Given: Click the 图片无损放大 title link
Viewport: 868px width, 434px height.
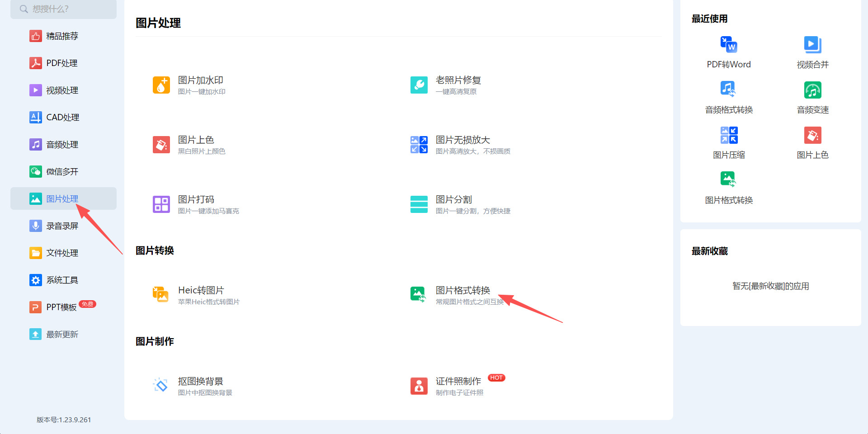Looking at the screenshot, I should click(x=463, y=140).
